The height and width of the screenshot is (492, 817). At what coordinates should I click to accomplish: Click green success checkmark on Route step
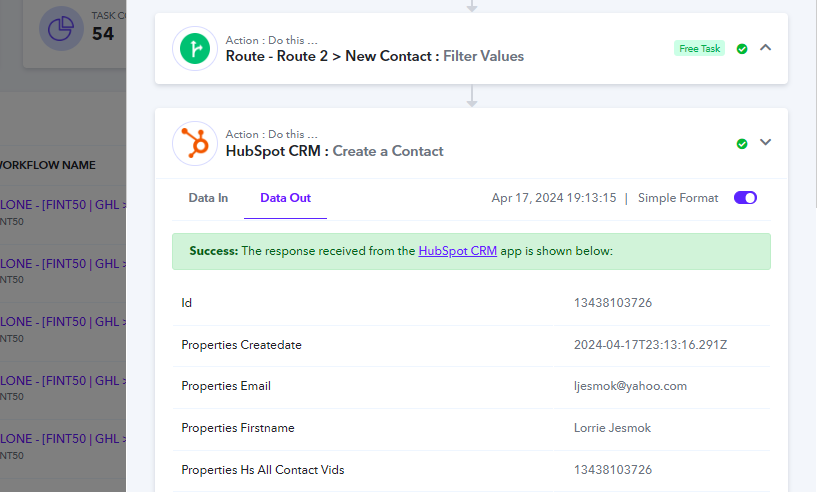coord(742,49)
